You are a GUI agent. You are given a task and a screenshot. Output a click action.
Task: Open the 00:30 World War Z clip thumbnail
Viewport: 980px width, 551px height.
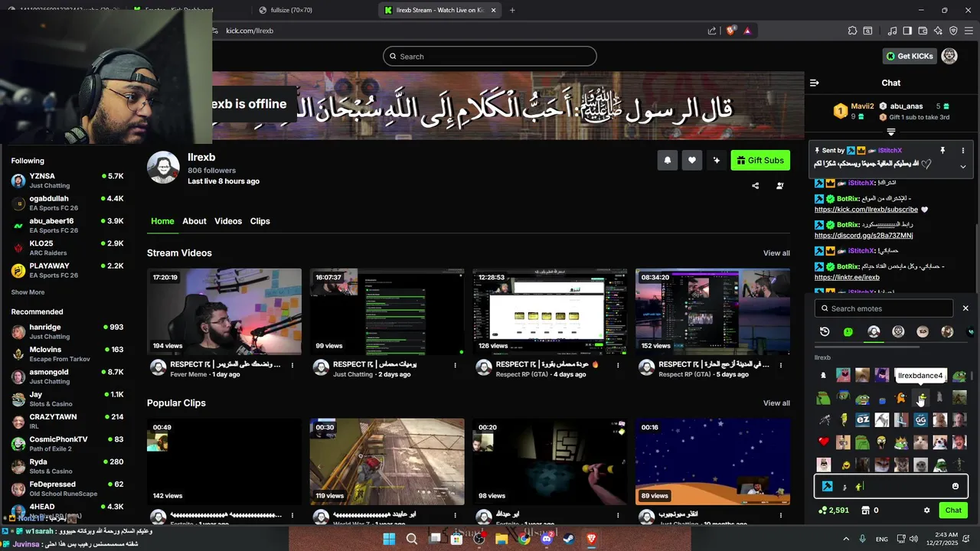[x=387, y=461]
